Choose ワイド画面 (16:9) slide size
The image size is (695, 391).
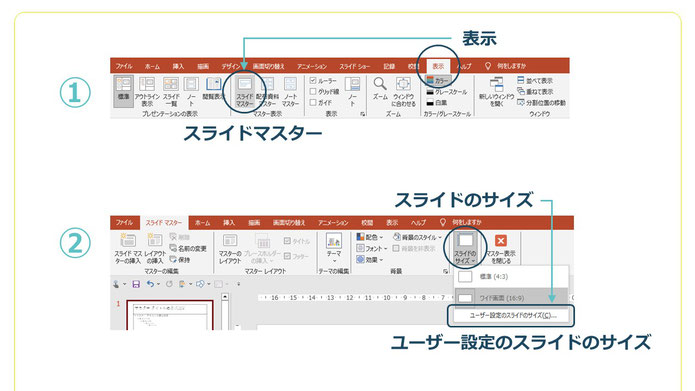pos(511,297)
